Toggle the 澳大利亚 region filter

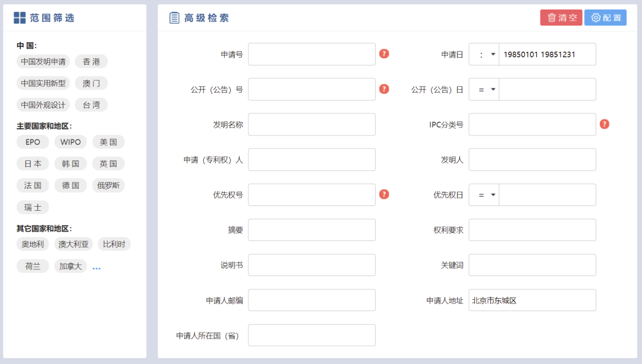pyautogui.click(x=73, y=243)
